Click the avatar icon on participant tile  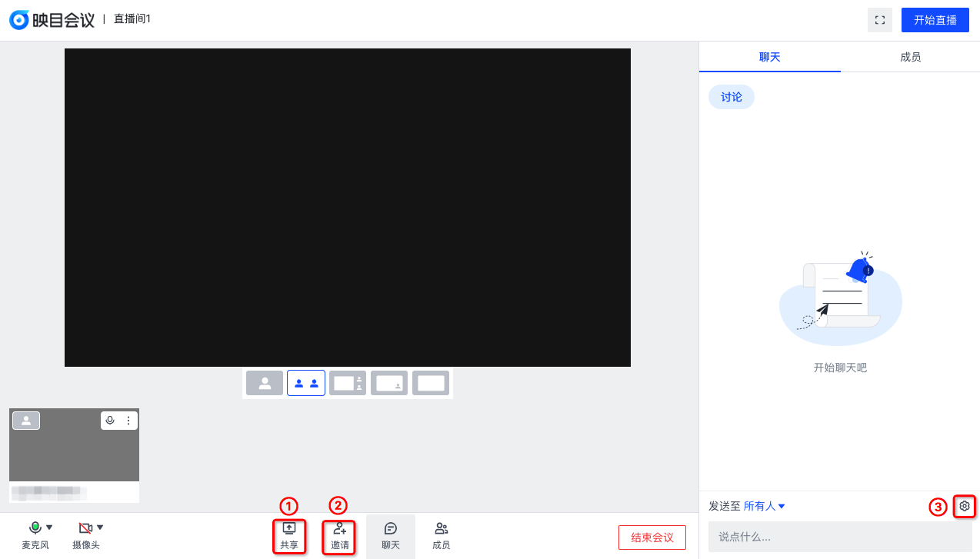pos(26,421)
